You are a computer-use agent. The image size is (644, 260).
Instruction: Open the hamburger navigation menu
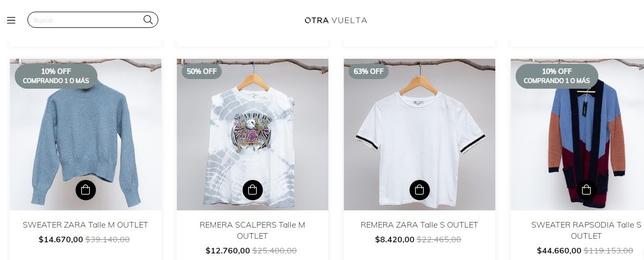[x=11, y=20]
